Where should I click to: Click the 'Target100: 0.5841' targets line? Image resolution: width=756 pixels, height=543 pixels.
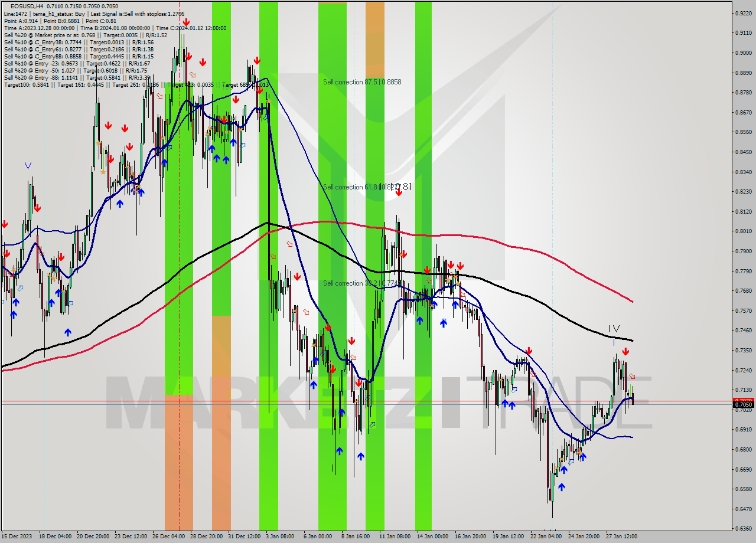[x=136, y=84]
